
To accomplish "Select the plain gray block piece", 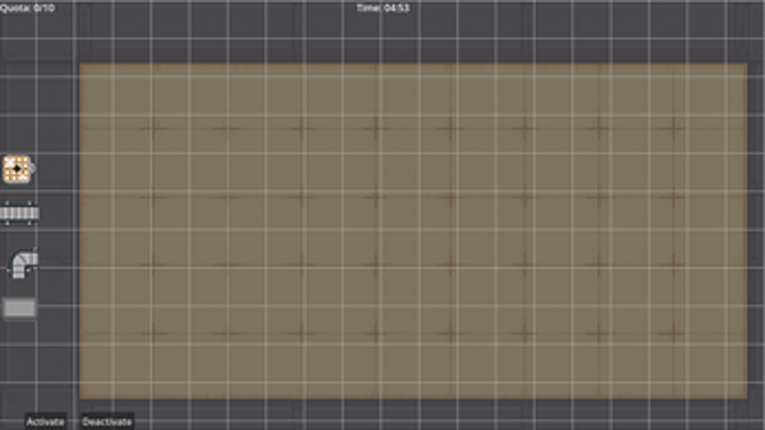I will [20, 308].
